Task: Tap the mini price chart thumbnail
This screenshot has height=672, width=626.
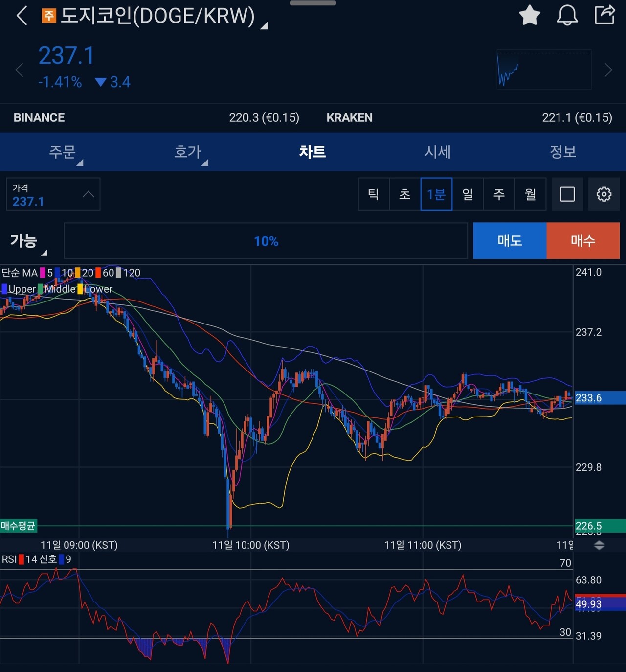Action: (543, 70)
